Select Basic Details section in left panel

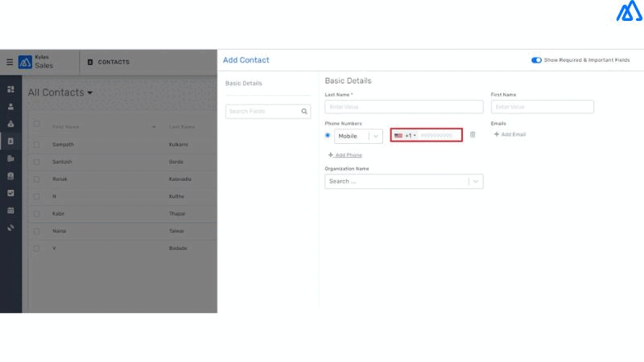[243, 84]
